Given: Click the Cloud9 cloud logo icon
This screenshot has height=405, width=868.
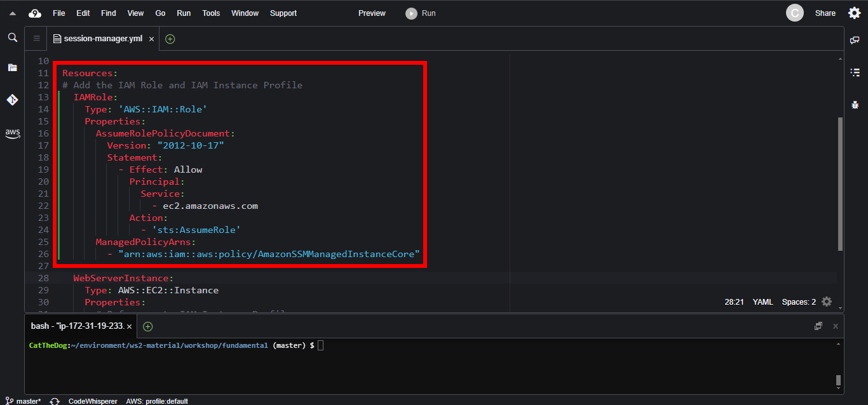Looking at the screenshot, I should [x=35, y=13].
